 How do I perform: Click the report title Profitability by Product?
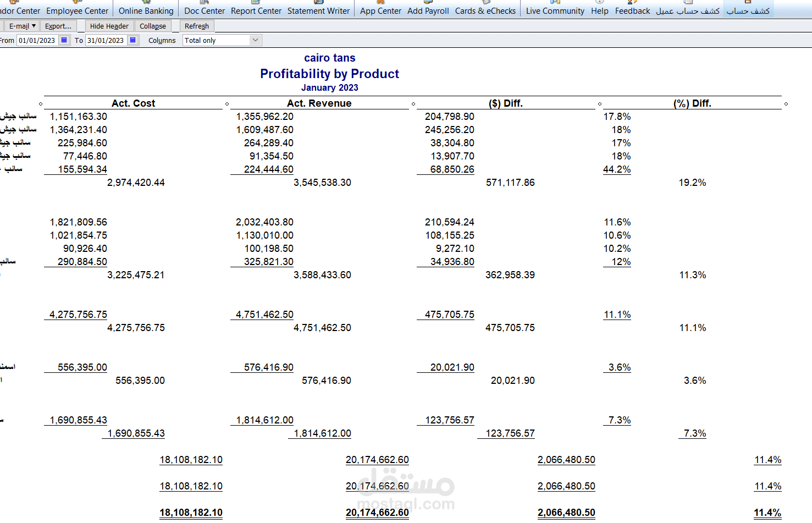point(330,74)
